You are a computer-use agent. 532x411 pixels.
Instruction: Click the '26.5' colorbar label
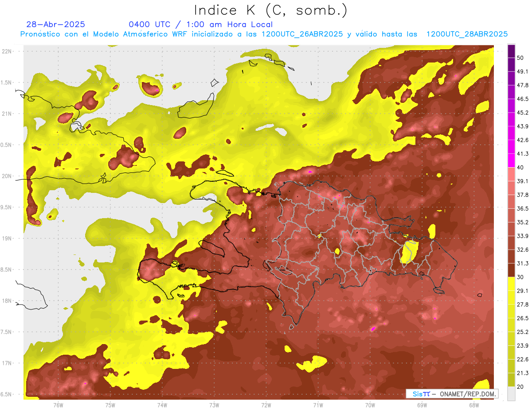(523, 318)
